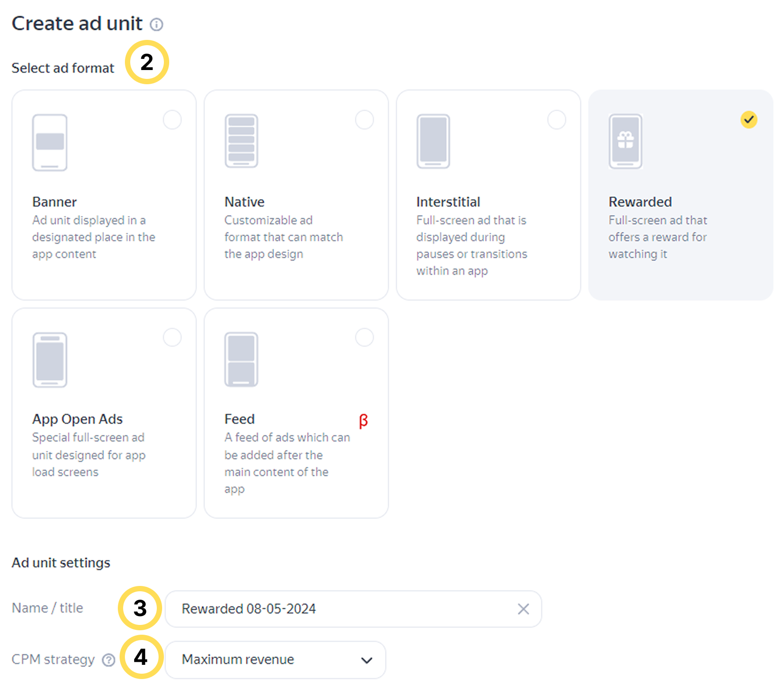This screenshot has height=687, width=784.
Task: Pick the App Open Ads radio button
Action: pos(172,337)
